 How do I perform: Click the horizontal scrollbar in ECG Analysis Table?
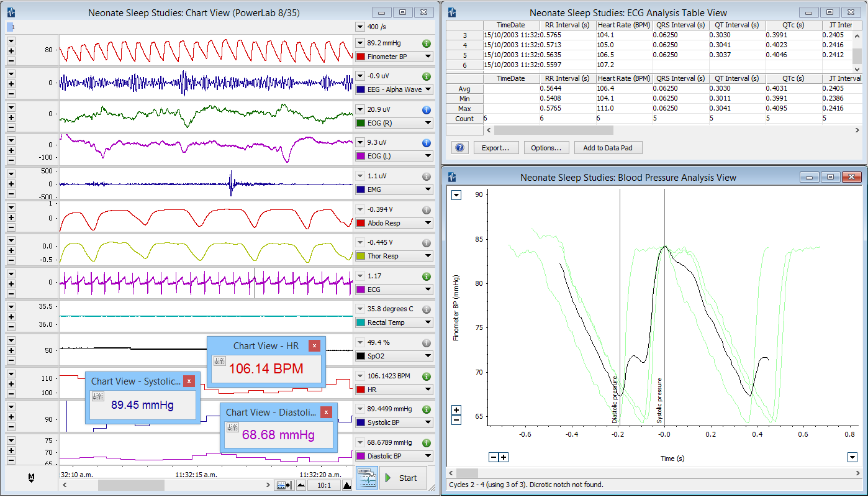pyautogui.click(x=553, y=130)
